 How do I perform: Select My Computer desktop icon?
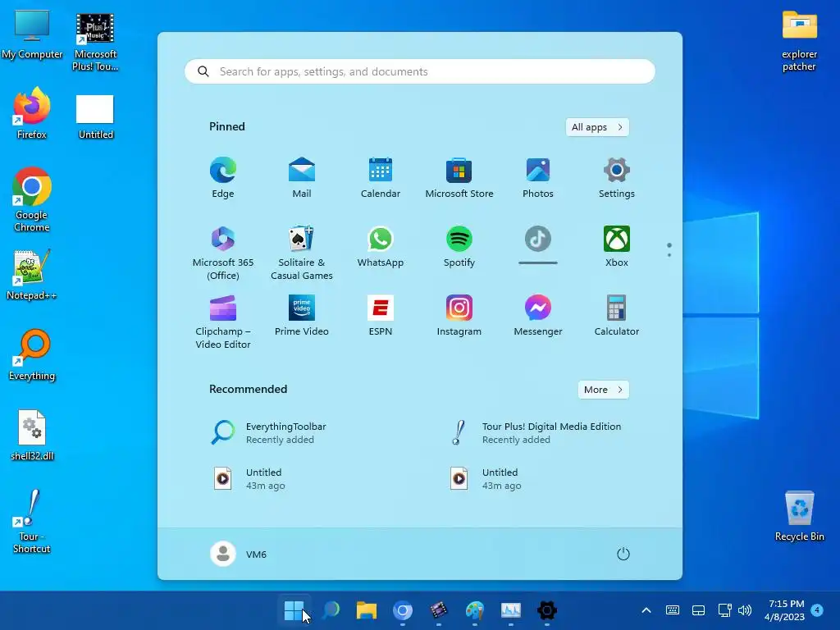[x=32, y=35]
